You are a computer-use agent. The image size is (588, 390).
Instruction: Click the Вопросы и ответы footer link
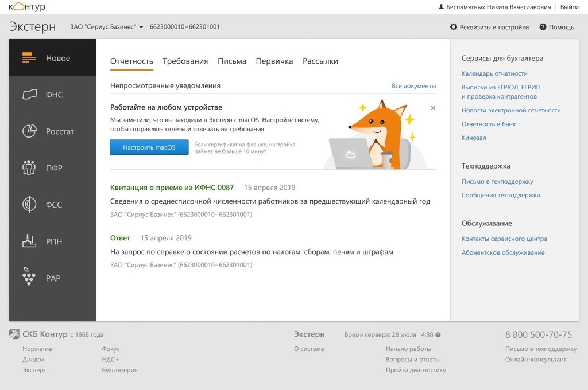[412, 359]
